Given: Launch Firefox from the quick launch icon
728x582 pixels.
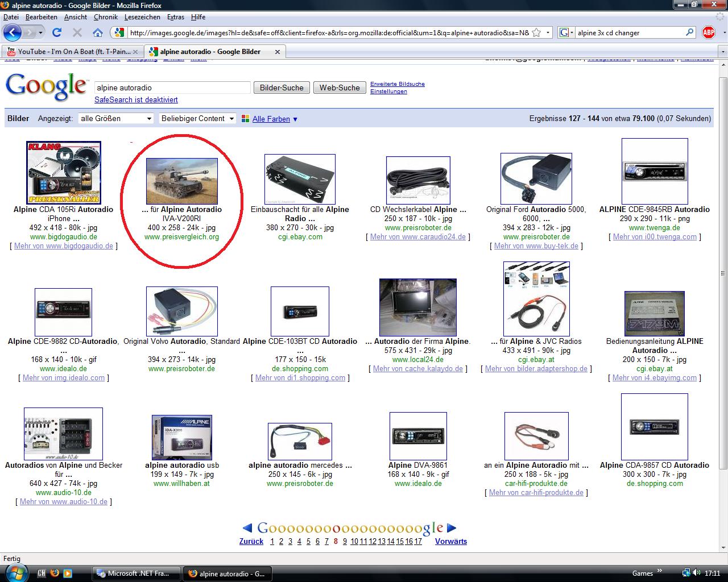Looking at the screenshot, I should (55, 573).
